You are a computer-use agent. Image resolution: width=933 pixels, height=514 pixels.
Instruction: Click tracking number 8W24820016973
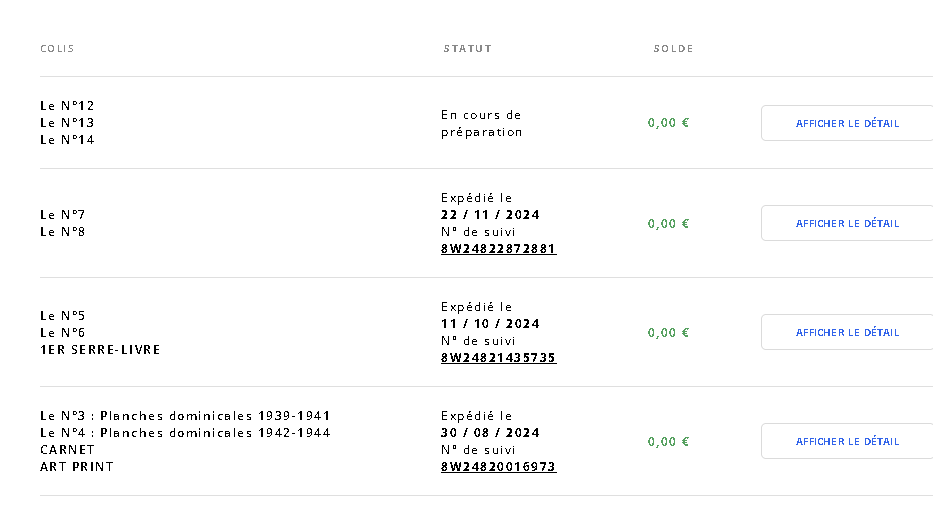click(x=498, y=467)
